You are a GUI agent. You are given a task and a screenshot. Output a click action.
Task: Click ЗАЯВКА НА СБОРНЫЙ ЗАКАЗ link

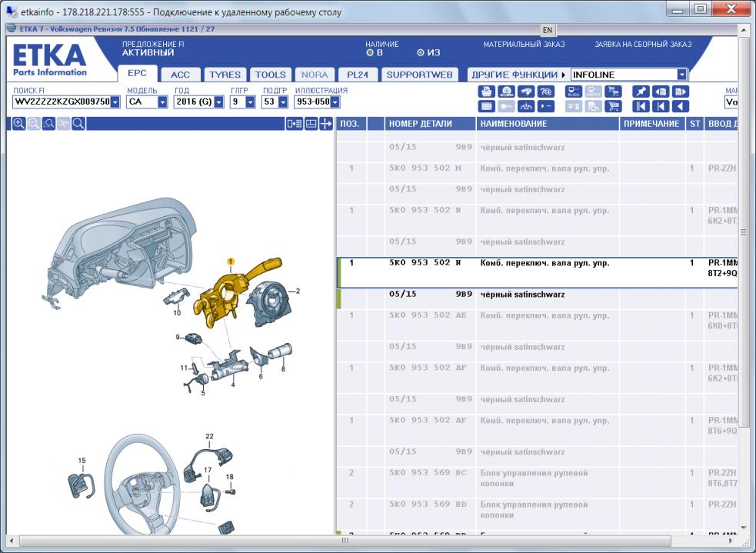click(x=643, y=45)
